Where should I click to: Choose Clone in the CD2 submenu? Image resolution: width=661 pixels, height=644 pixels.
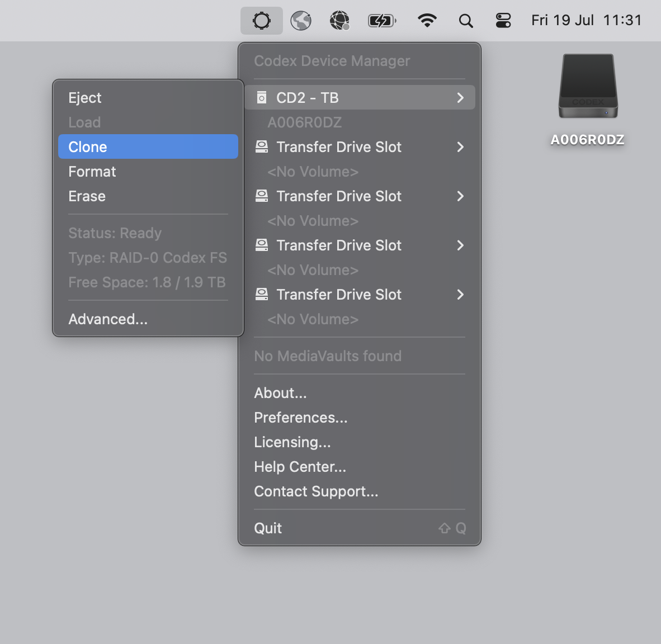(148, 146)
